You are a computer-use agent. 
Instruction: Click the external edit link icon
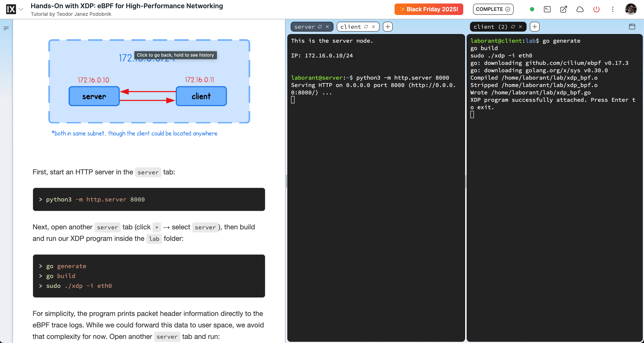click(x=563, y=9)
